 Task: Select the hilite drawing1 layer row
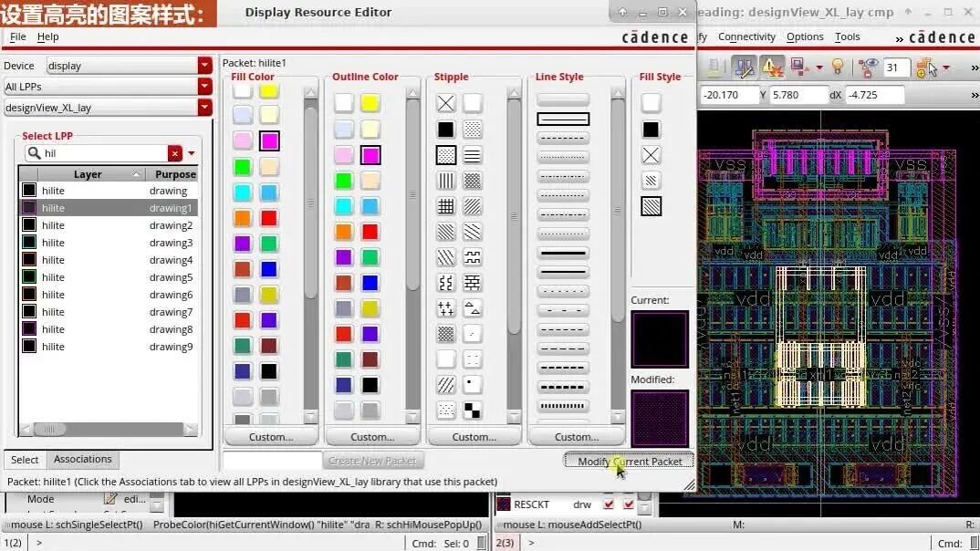[x=108, y=208]
